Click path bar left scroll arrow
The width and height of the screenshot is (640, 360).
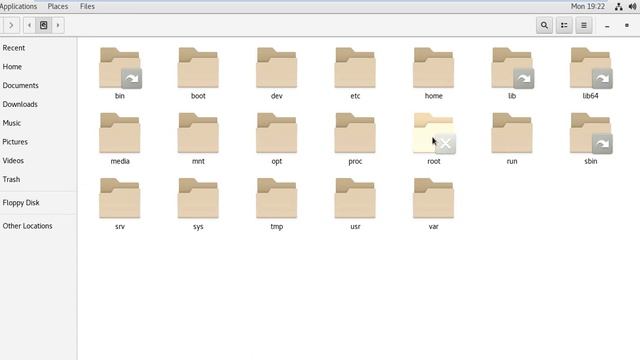(x=29, y=25)
